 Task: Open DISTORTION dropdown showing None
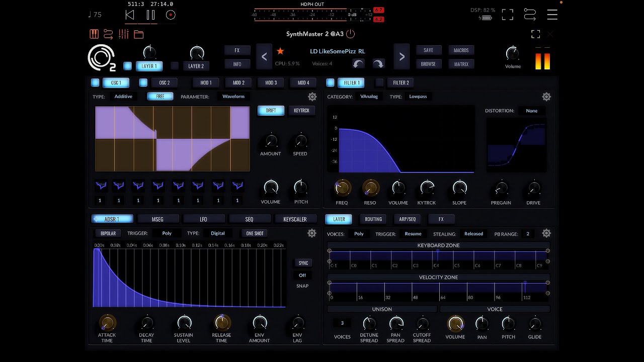click(x=532, y=111)
